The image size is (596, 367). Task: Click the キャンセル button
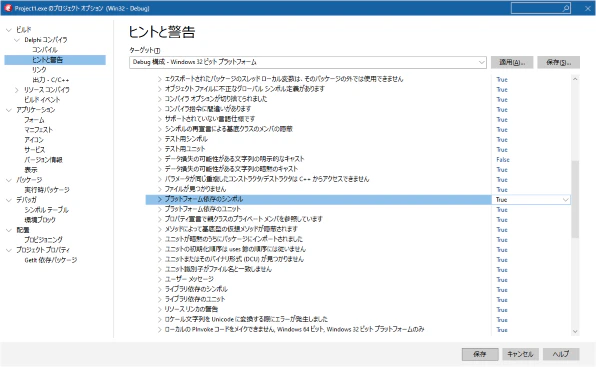coord(520,354)
